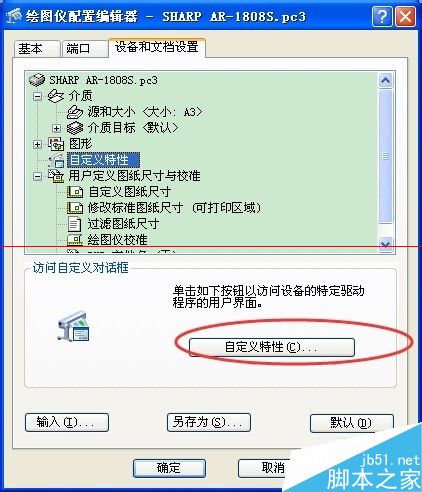Click the SHARP AR-1808S.pc3 printer icon
422x492 pixels.
click(x=37, y=80)
